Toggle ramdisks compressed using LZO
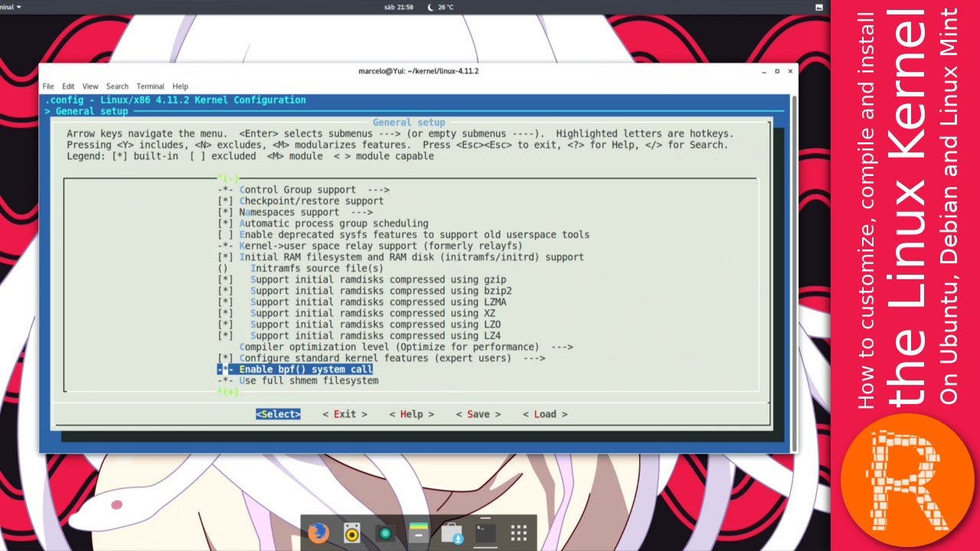 (359, 324)
